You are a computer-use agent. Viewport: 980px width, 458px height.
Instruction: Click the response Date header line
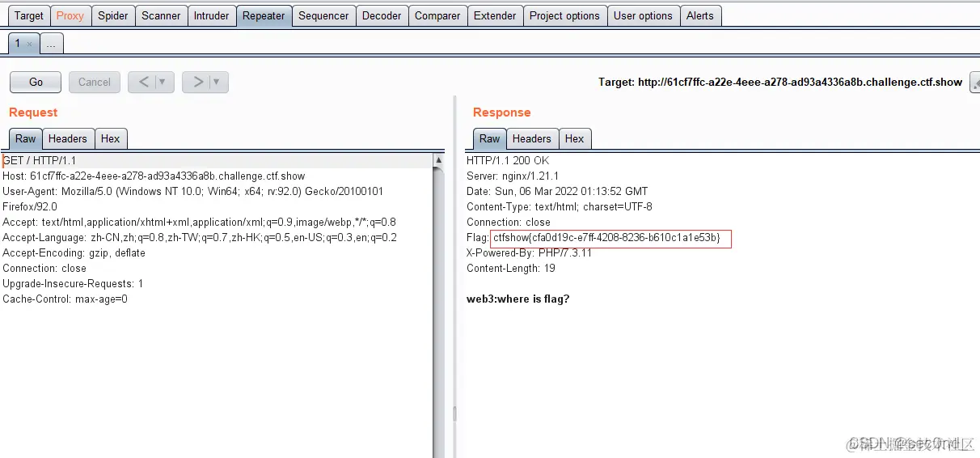[x=557, y=191]
